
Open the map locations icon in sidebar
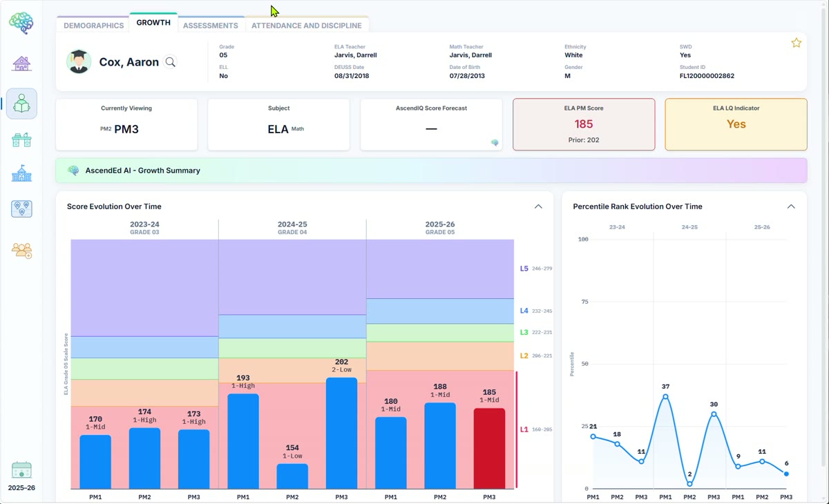[21, 209]
